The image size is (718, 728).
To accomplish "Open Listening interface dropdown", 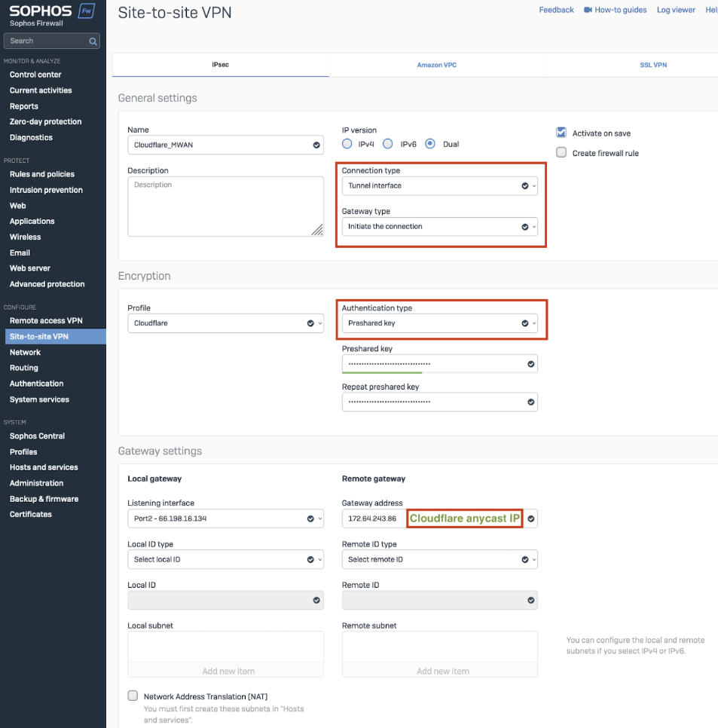I will tap(225, 518).
